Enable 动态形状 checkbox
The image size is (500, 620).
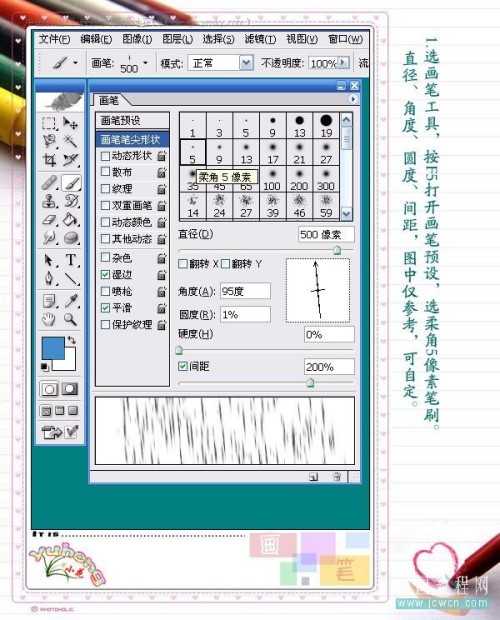coord(105,156)
